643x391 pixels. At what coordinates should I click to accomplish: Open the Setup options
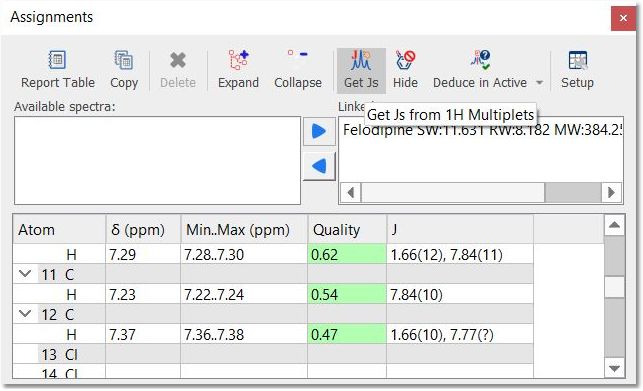577,70
